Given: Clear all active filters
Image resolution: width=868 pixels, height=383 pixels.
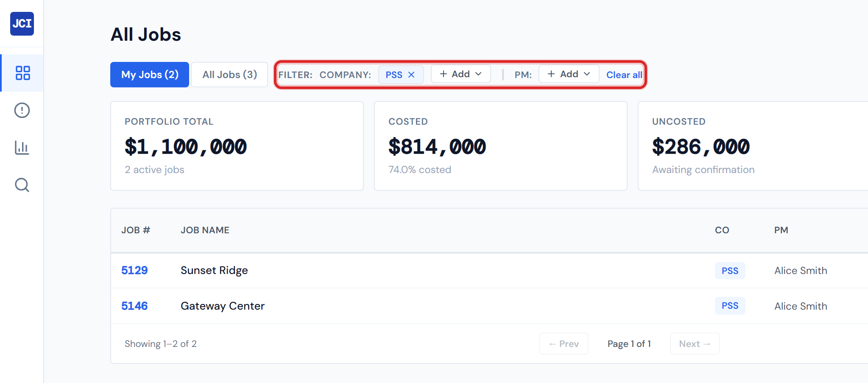Looking at the screenshot, I should (624, 75).
